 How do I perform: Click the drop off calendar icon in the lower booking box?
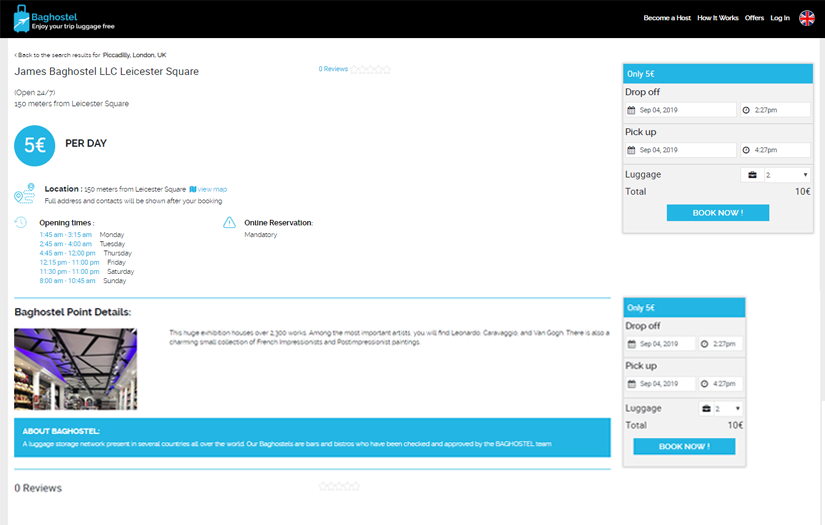[631, 344]
